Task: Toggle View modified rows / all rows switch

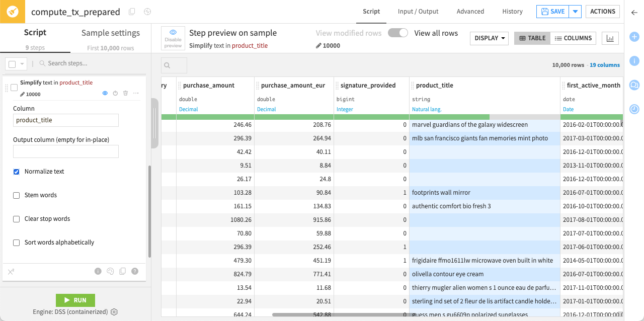Action: 397,33
